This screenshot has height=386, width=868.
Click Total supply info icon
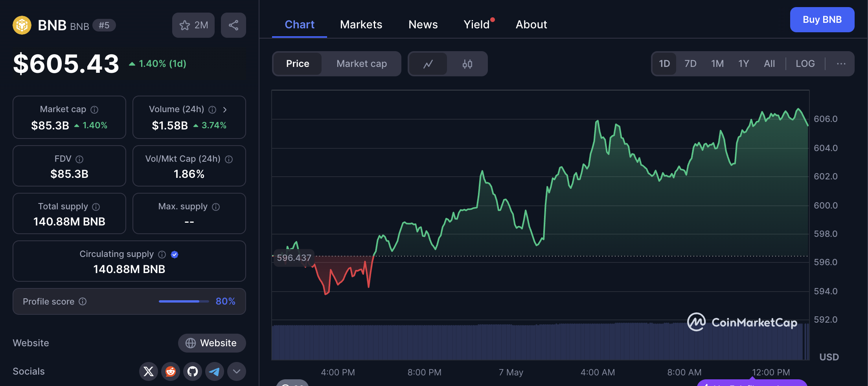click(x=96, y=207)
